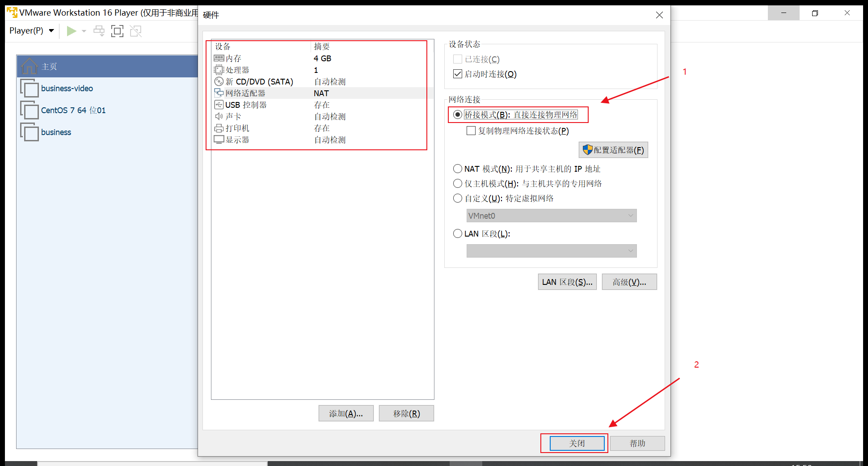
Task: Click the Unity mode toolbar icon
Action: (x=135, y=31)
